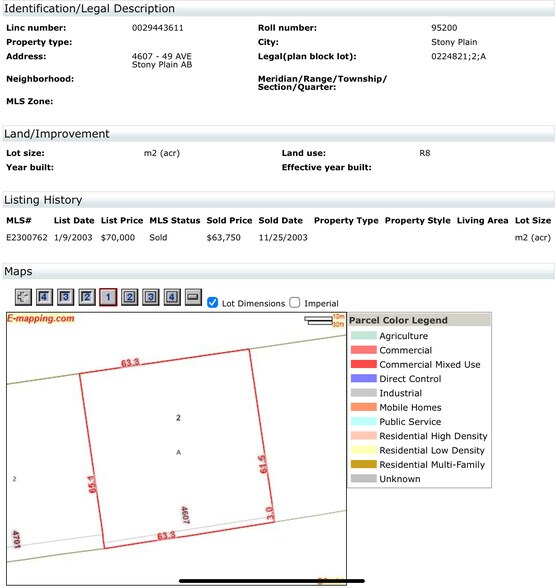Select the first zoom level 3 icon
Viewport: 556px width, 588px height.
click(x=66, y=297)
